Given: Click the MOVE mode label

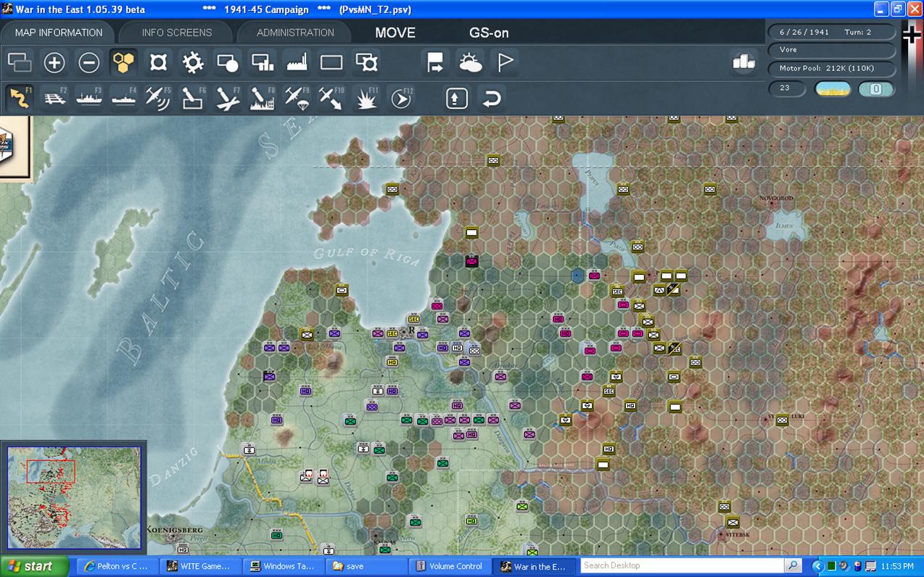Looking at the screenshot, I should (395, 33).
